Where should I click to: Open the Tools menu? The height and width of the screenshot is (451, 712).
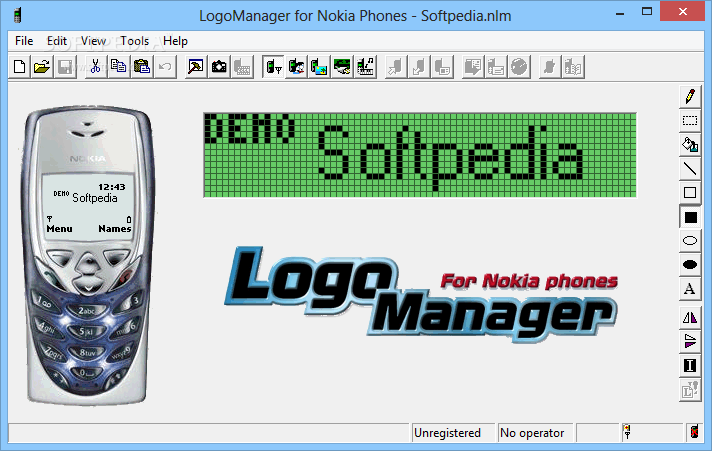pos(135,41)
